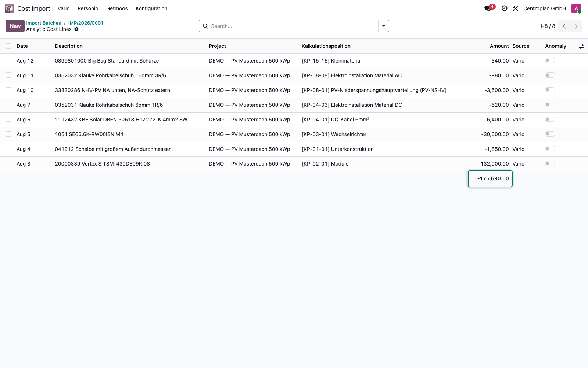Open the Vario menu
588x368 pixels.
click(64, 8)
